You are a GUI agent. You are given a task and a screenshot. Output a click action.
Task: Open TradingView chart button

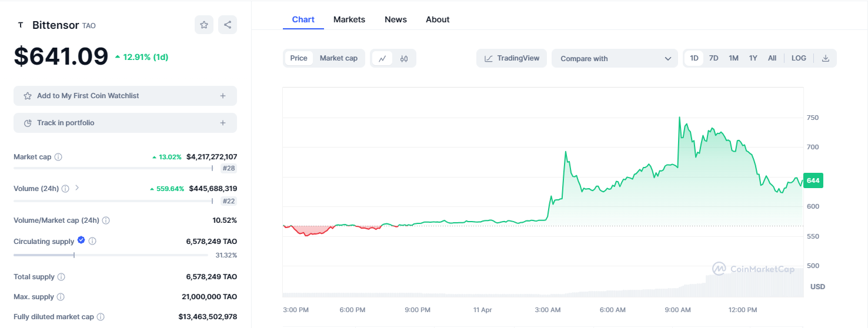point(512,58)
